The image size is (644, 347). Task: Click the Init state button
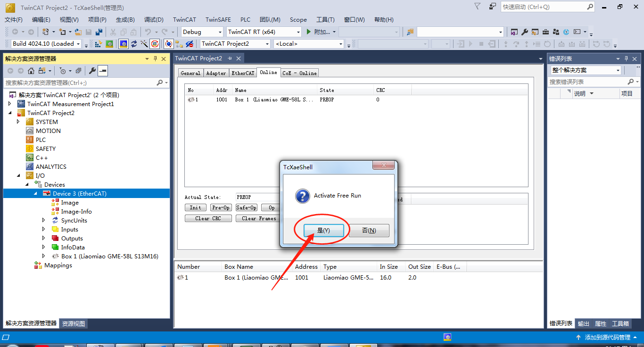coord(195,207)
